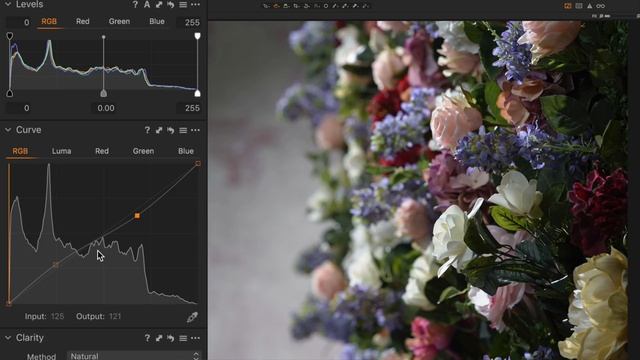640x360 pixels.
Task: Open Levels presets hamburger menu
Action: pyautogui.click(x=183, y=4)
